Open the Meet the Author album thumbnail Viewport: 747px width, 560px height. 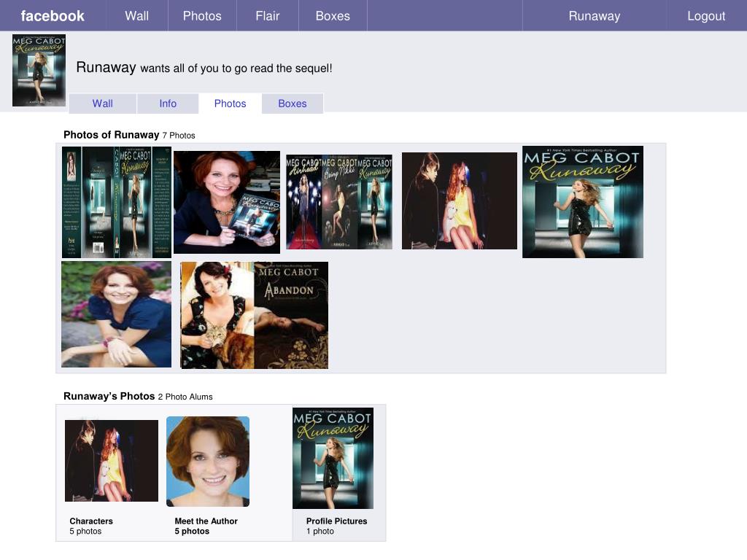(208, 462)
